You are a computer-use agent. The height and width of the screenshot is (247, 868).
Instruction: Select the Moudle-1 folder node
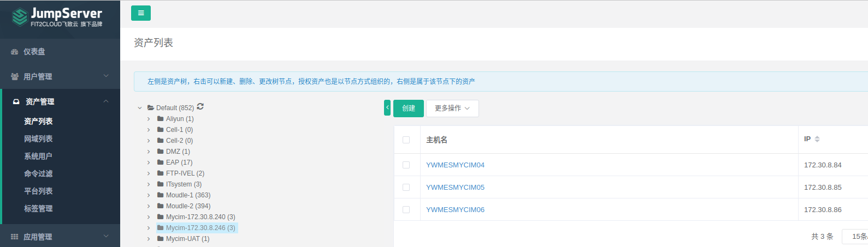pyautogui.click(x=188, y=195)
